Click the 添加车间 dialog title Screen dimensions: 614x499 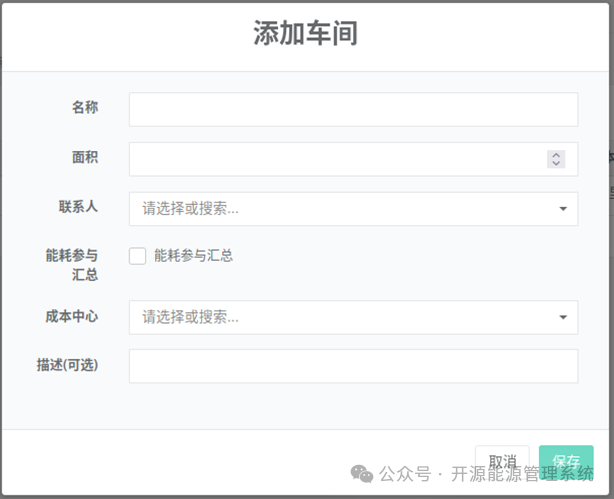point(305,33)
